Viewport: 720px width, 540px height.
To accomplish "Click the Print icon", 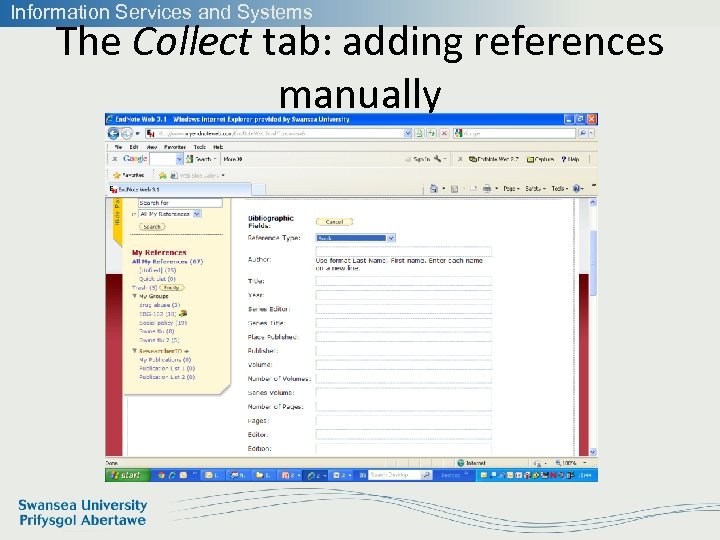I will tap(487, 189).
